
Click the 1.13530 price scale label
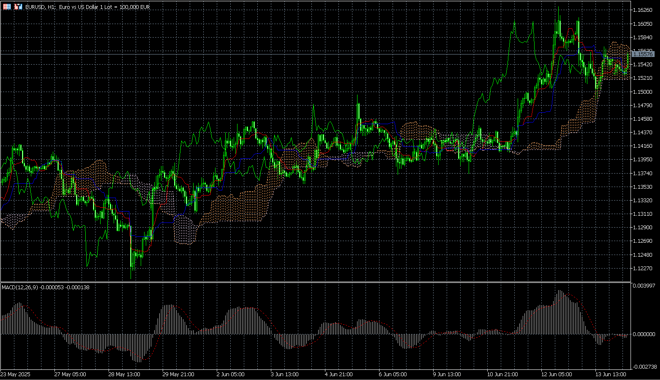pyautogui.click(x=642, y=187)
